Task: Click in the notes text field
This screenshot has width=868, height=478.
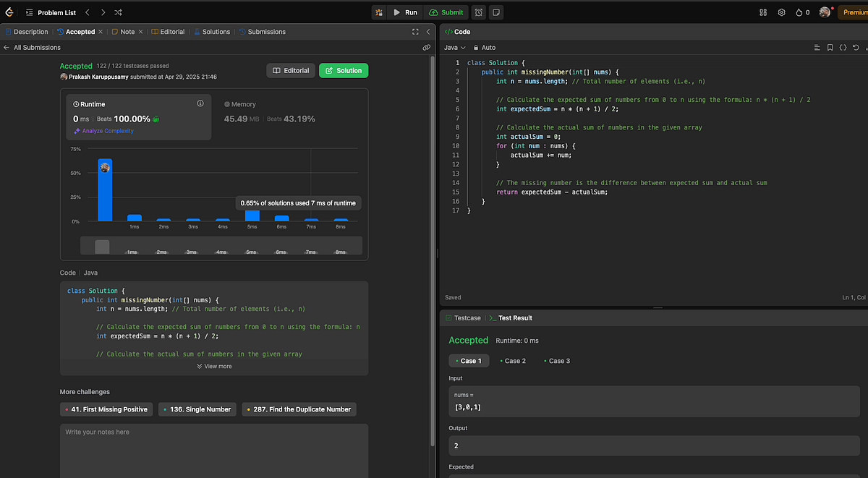Action: [214, 448]
